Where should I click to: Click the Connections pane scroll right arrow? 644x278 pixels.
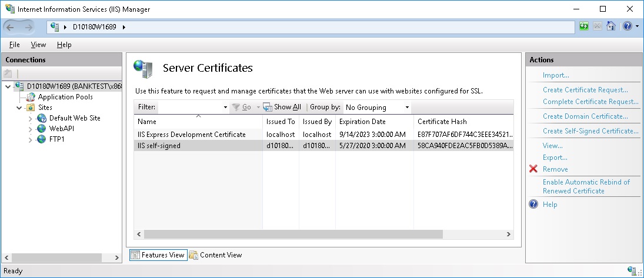pos(116,257)
